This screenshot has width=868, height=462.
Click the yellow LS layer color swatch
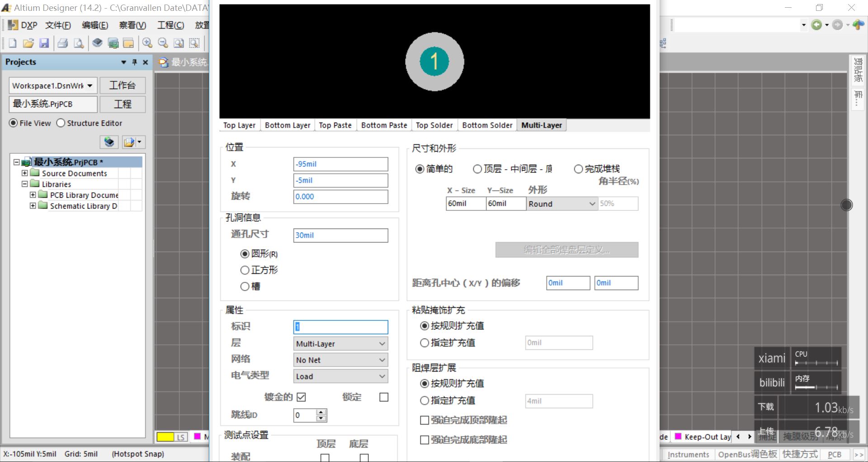pos(165,437)
